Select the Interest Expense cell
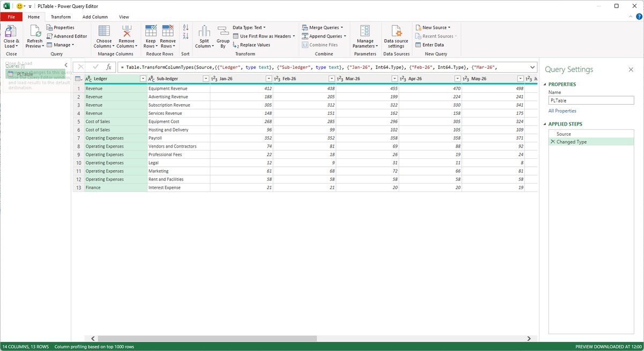Image resolution: width=644 pixels, height=351 pixels. 178,188
